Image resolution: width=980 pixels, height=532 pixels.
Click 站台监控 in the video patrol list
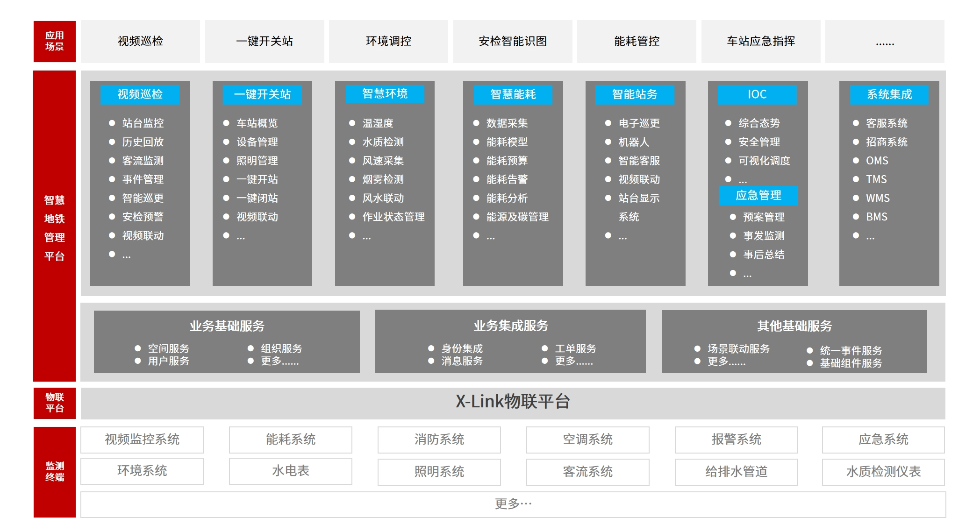click(143, 123)
